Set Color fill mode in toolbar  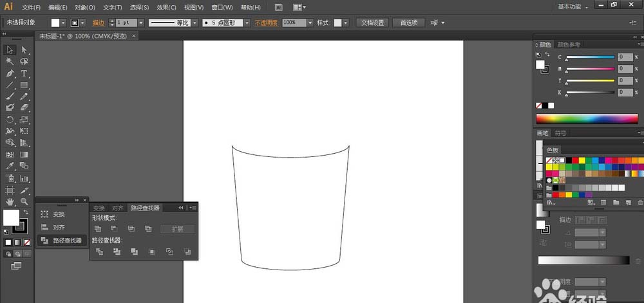[x=8, y=243]
